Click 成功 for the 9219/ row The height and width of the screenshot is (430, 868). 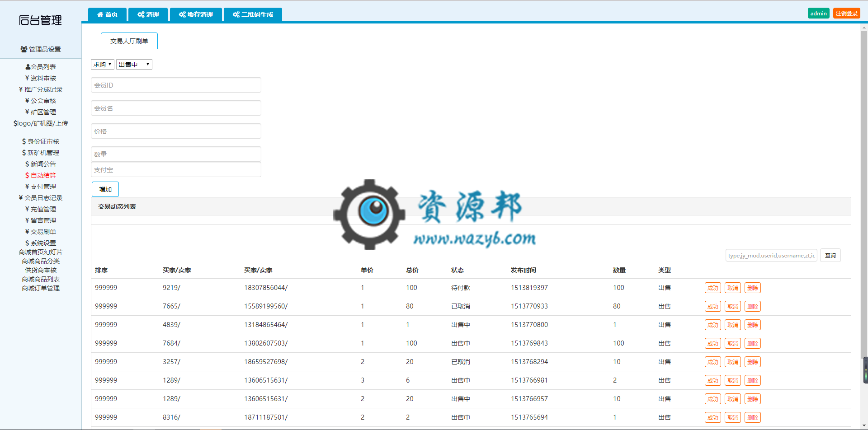[x=713, y=288]
